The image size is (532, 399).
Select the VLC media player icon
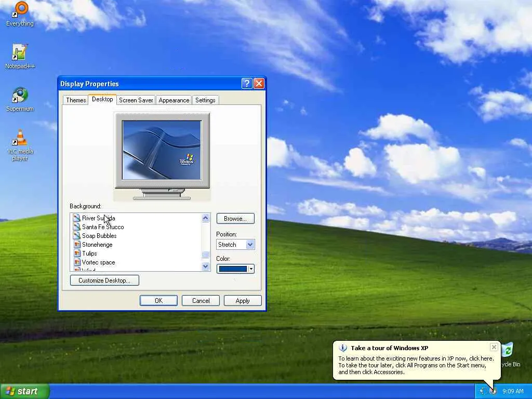tap(20, 145)
